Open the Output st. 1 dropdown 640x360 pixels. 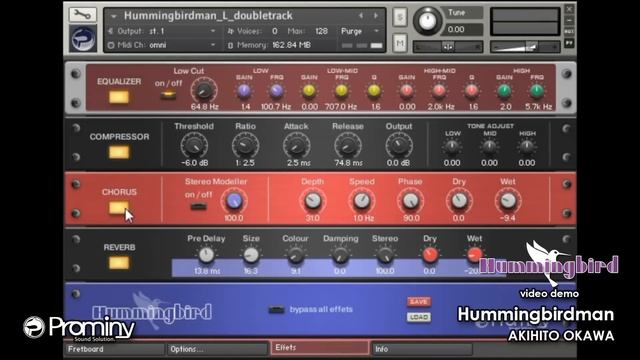click(162, 31)
